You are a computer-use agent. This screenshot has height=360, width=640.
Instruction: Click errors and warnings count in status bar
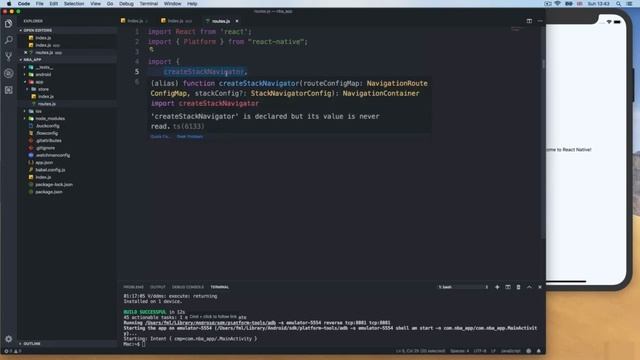[12, 351]
